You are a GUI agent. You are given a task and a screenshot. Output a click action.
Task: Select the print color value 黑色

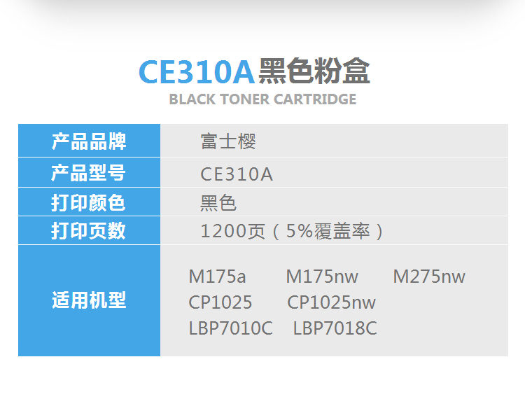(x=218, y=203)
